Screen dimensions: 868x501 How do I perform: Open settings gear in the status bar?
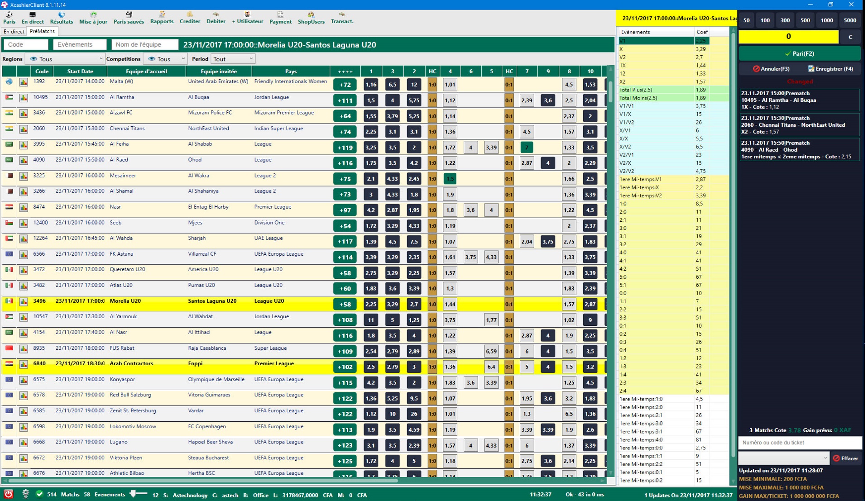pos(25,494)
